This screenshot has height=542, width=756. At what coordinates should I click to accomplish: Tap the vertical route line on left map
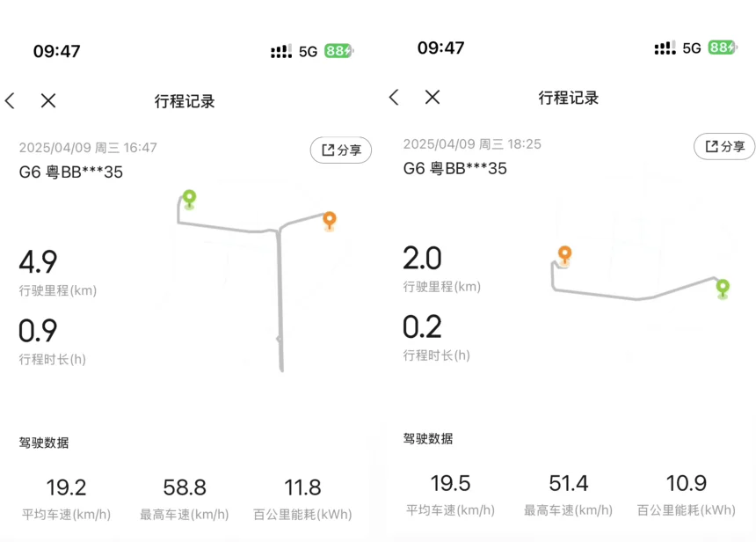coord(280,299)
